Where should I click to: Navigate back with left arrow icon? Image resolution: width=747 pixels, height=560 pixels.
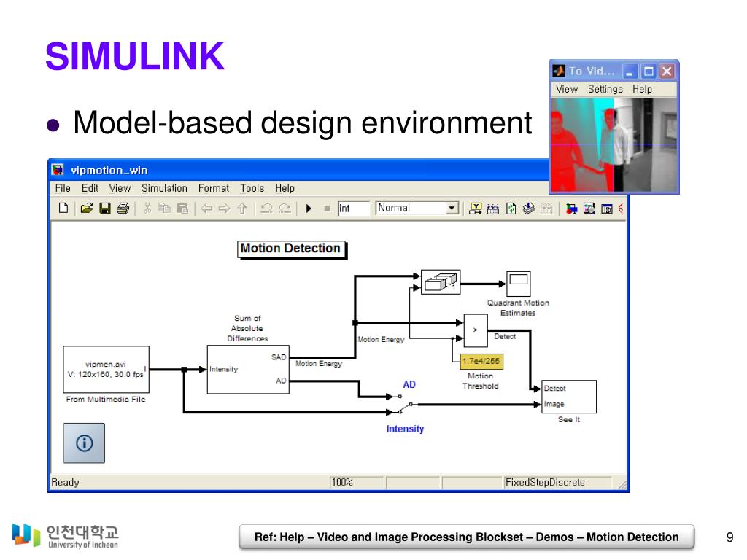(206, 208)
